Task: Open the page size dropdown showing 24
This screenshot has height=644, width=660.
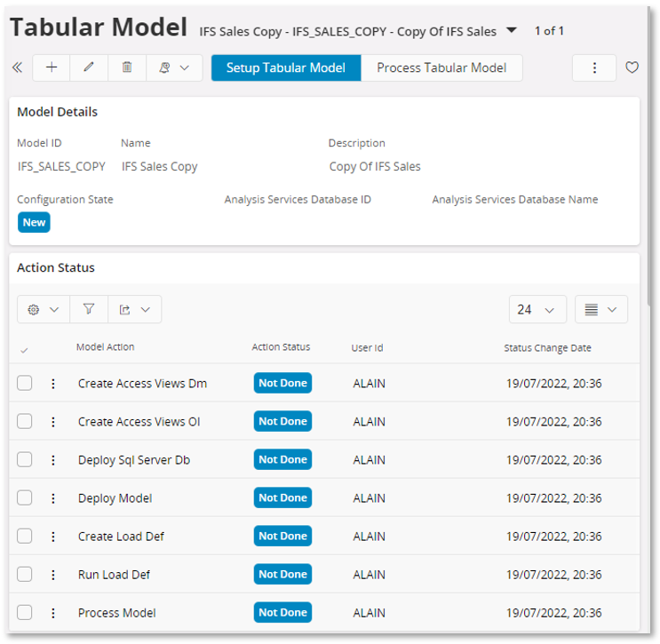Action: (x=537, y=310)
